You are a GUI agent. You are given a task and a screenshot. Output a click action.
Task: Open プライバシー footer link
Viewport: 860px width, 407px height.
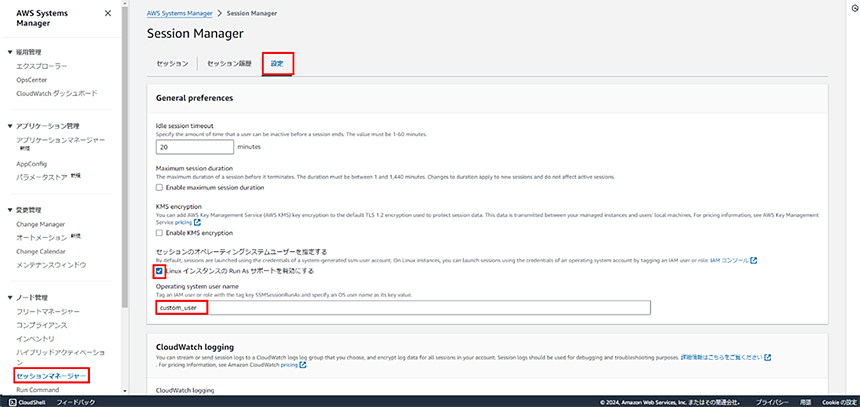click(x=773, y=402)
